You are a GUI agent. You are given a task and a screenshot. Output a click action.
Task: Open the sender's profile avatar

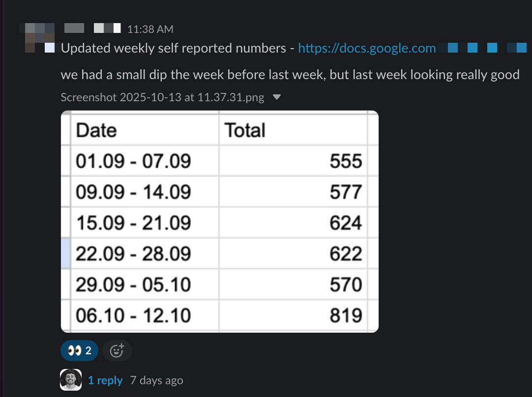(x=38, y=37)
